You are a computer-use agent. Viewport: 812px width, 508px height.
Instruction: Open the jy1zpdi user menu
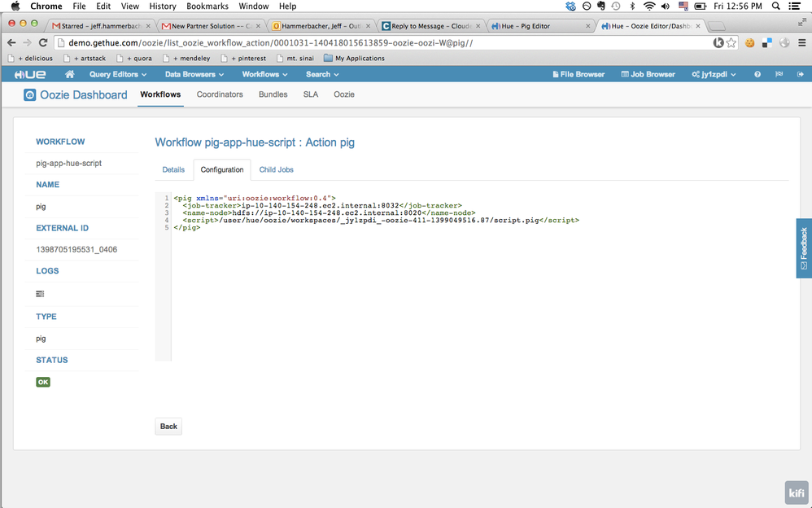pyautogui.click(x=714, y=74)
